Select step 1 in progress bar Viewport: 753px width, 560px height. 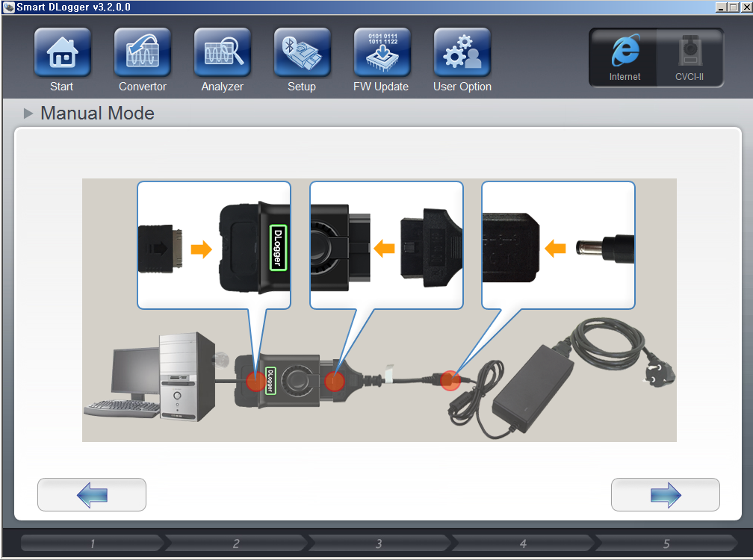pos(93,544)
